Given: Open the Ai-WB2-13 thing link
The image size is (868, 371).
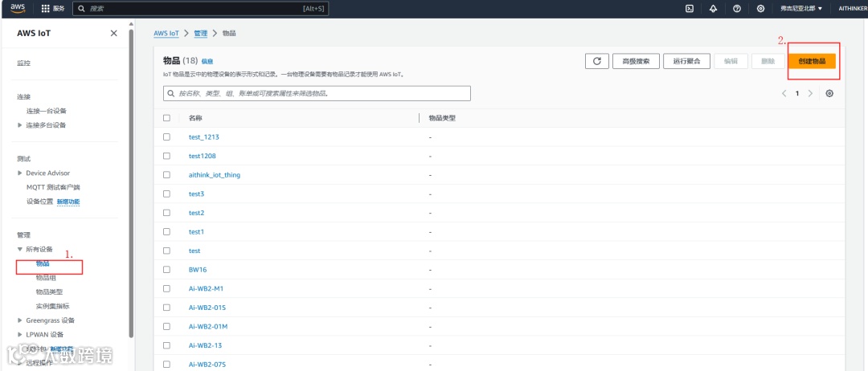Looking at the screenshot, I should click(x=206, y=345).
